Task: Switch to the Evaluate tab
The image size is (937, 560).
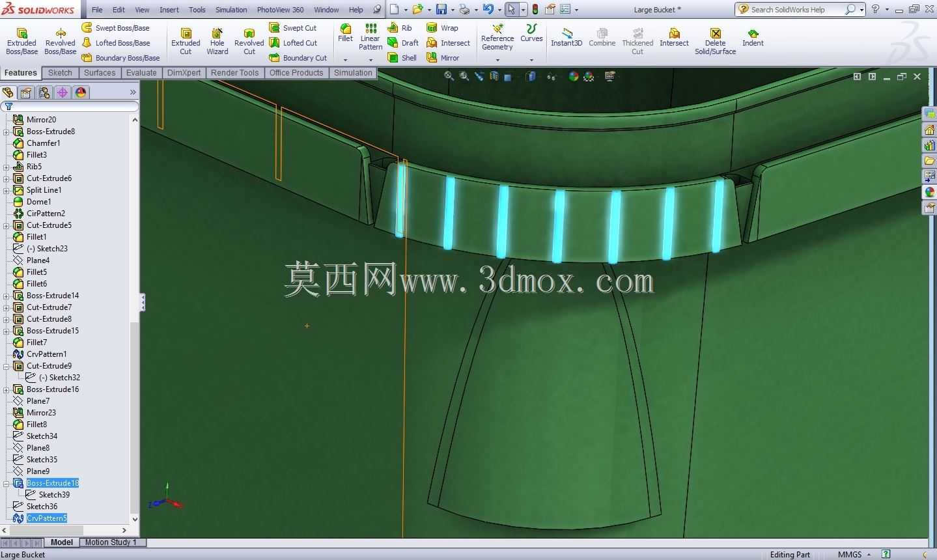Action: click(x=141, y=73)
